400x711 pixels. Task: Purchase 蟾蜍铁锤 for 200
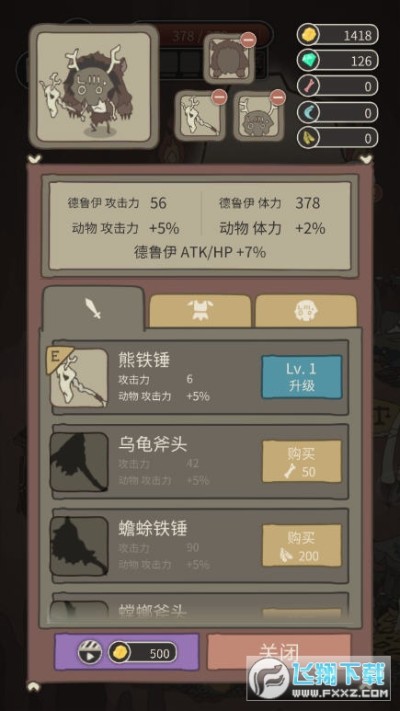pos(302,545)
